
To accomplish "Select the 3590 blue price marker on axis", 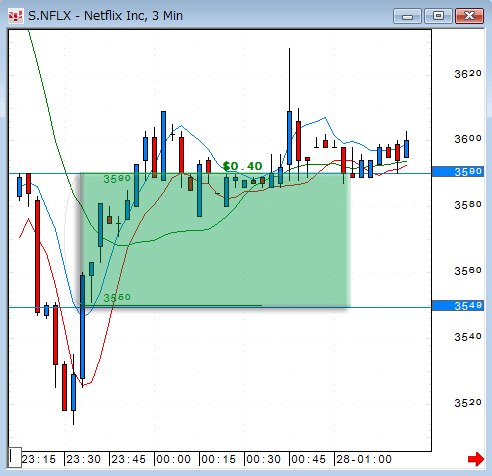I will [458, 171].
